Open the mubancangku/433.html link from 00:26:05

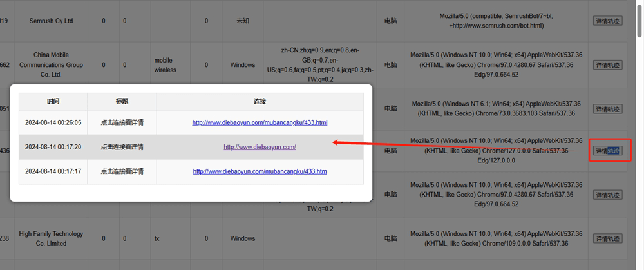click(260, 122)
